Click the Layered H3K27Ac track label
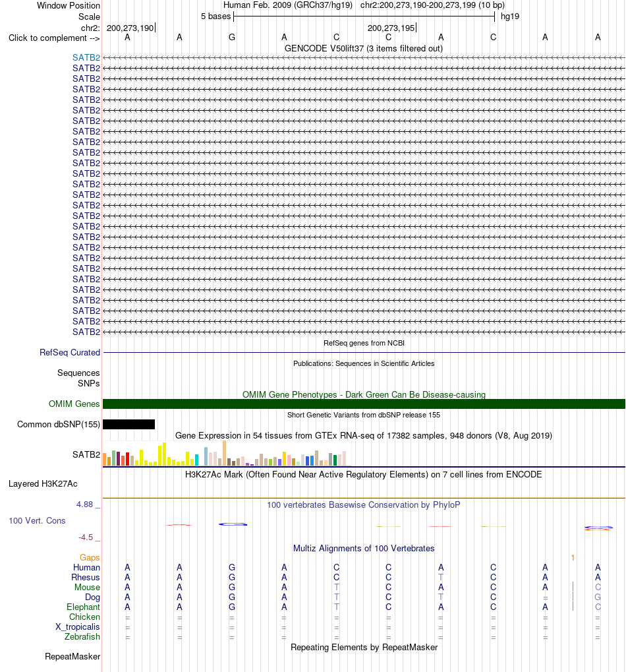626x672 pixels. pos(43,484)
